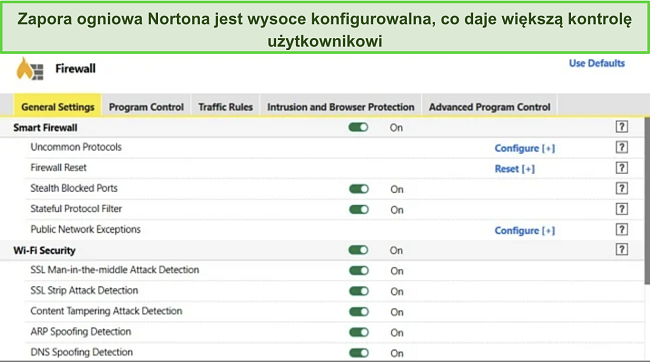
Task: Configure Uncommon Protocols
Action: 524,148
